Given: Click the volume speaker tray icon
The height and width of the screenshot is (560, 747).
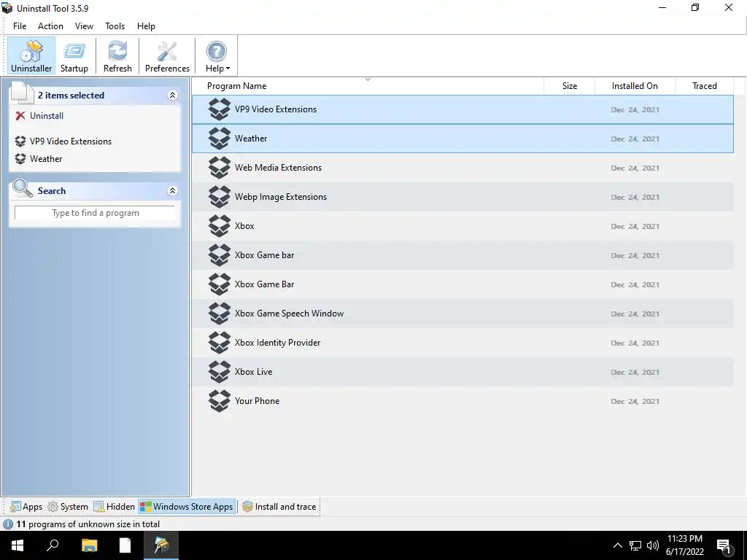Looking at the screenshot, I should click(653, 545).
